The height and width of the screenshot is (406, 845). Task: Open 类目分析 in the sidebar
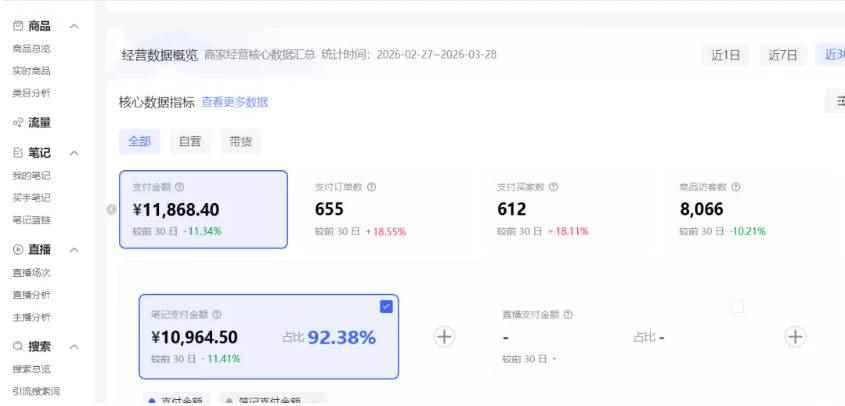(31, 93)
